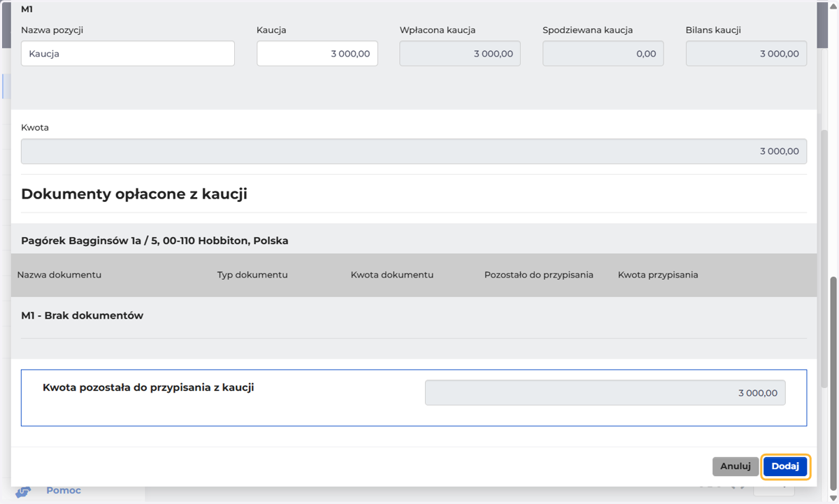Image resolution: width=839 pixels, height=504 pixels.
Task: Click the Kaucja amount input field
Action: 317,54
